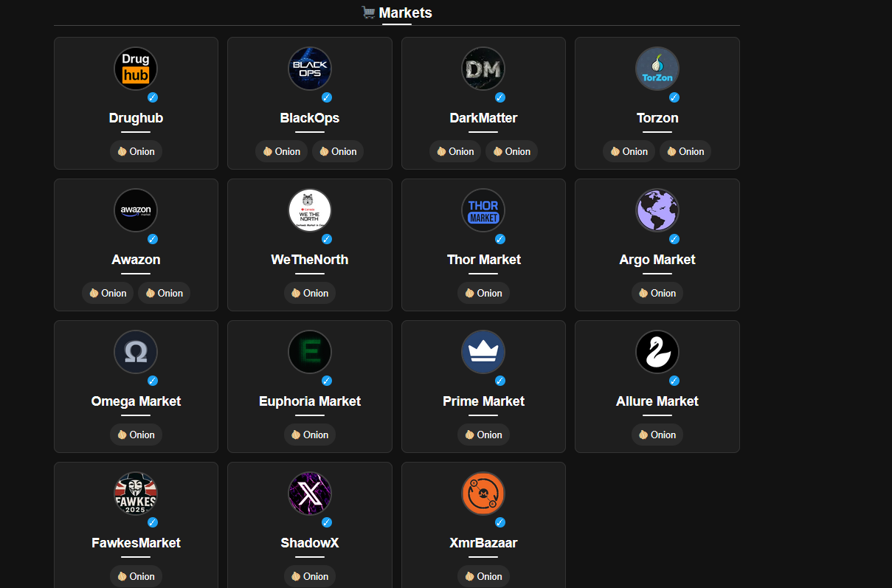Click the XmrBazaar orange logo
The width and height of the screenshot is (892, 588).
click(483, 494)
